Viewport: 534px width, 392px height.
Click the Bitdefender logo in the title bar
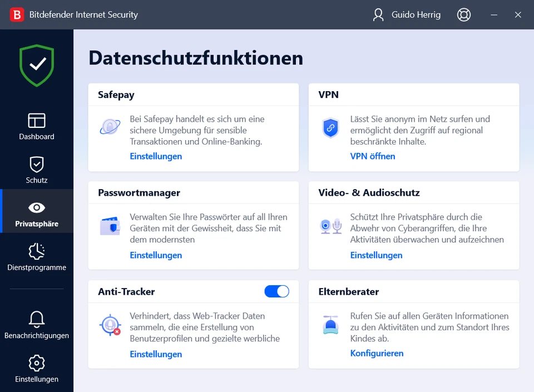click(x=17, y=14)
